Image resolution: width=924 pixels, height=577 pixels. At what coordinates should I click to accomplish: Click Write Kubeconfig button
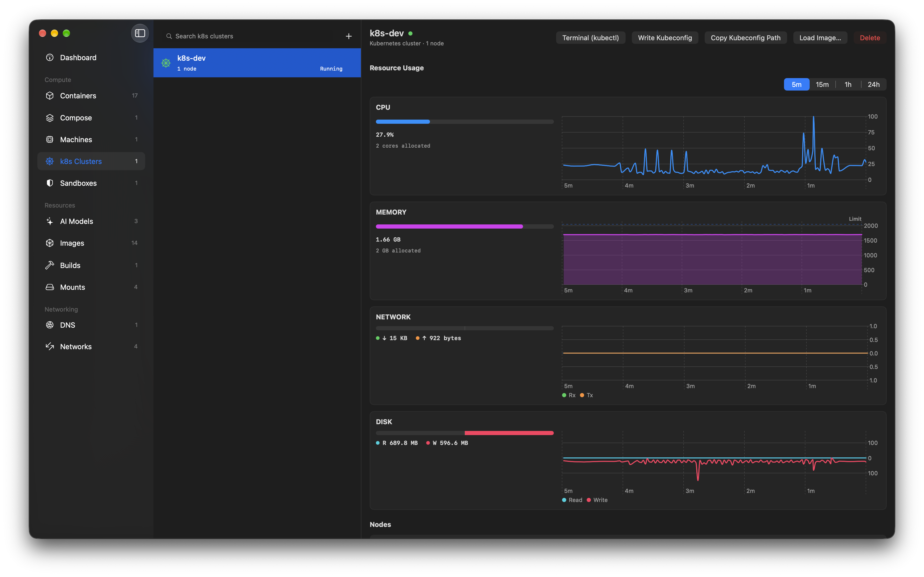(665, 38)
